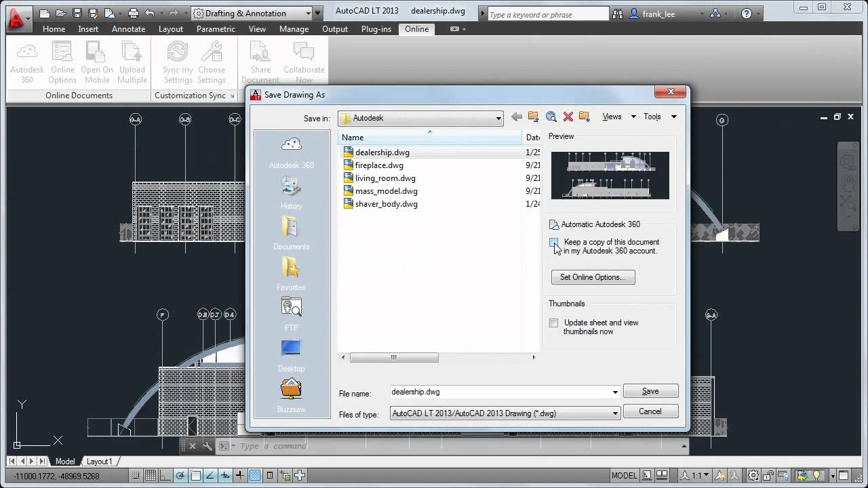Click the dealership drawing preview thumbnail
This screenshot has width=868, height=488.
(x=610, y=176)
